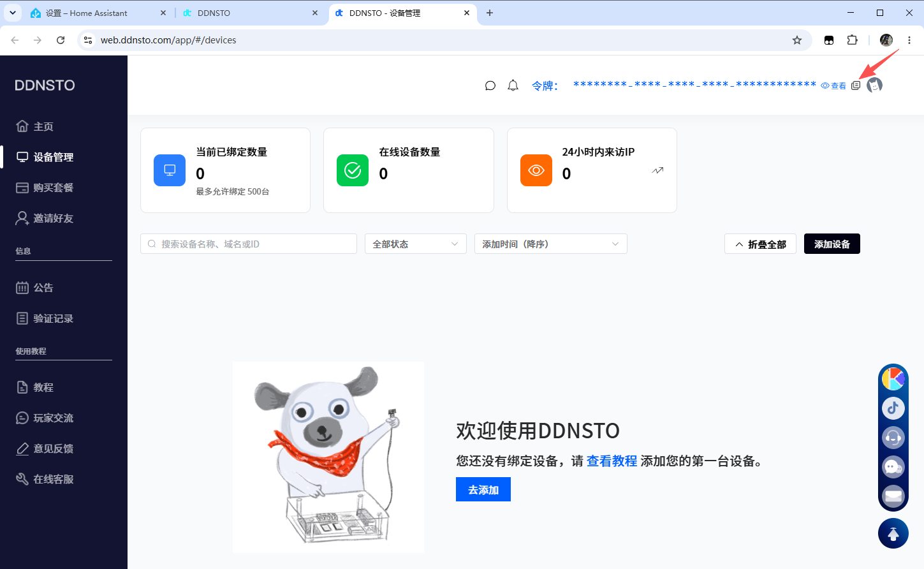The image size is (924, 569).
Task: Open 玩家交流 community page
Action: pos(45,418)
